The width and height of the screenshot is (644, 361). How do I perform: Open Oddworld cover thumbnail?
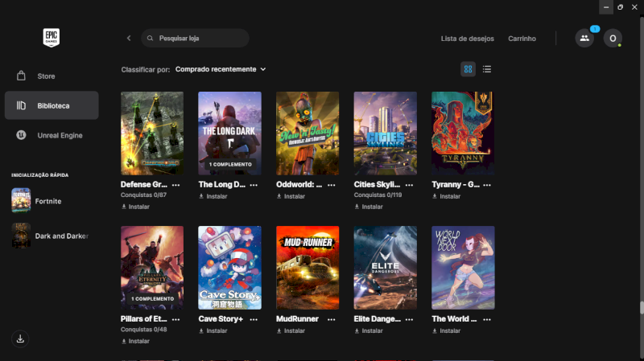point(308,133)
